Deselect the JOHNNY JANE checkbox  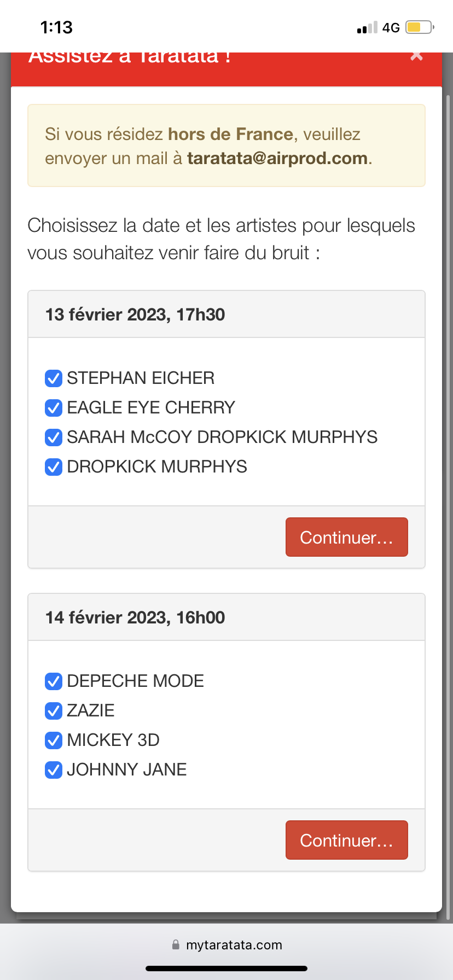pyautogui.click(x=54, y=769)
